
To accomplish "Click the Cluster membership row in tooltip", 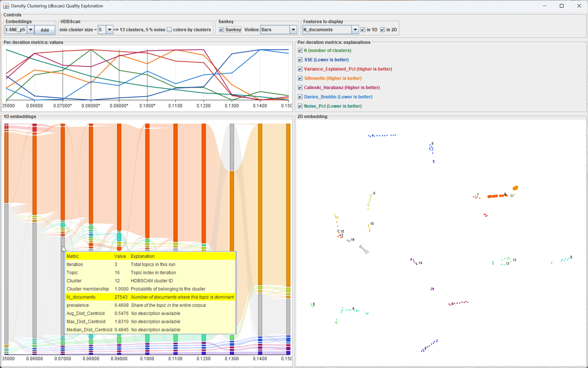I will click(150, 289).
